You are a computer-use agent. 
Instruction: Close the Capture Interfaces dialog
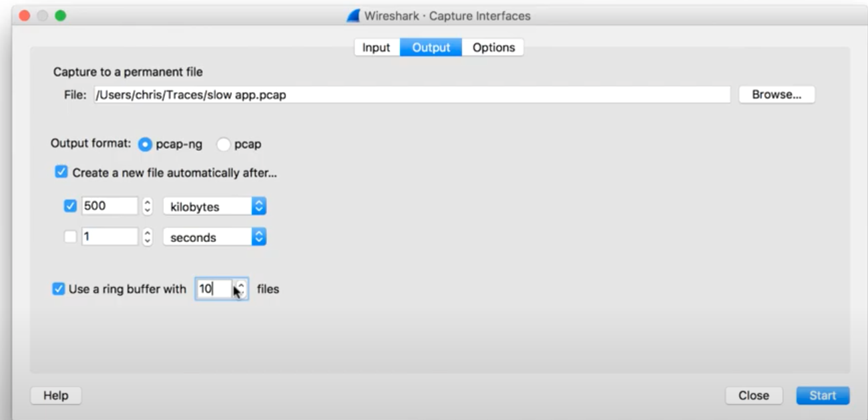[754, 395]
